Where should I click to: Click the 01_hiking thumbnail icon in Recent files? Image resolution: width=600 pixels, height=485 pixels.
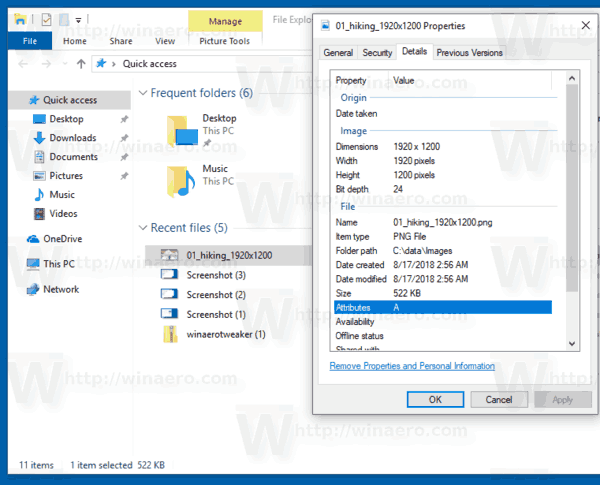[169, 255]
